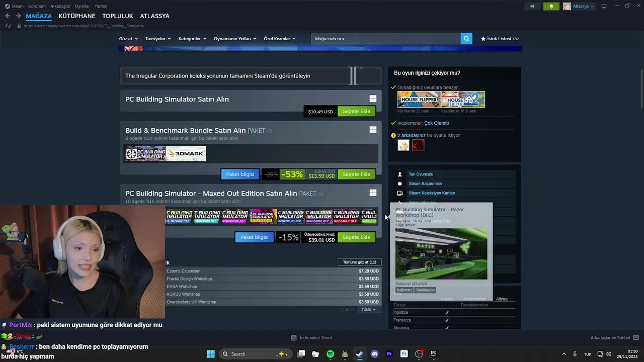Open Epic Games Launcher from the taskbar
Viewport: 644px width, 362px height.
pos(433,354)
